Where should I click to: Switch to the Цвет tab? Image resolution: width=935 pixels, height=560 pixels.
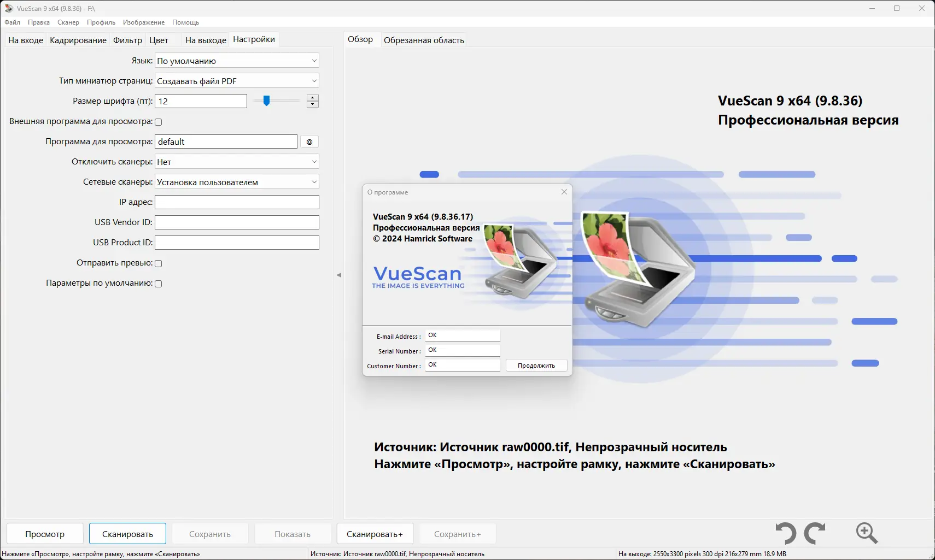(x=159, y=40)
